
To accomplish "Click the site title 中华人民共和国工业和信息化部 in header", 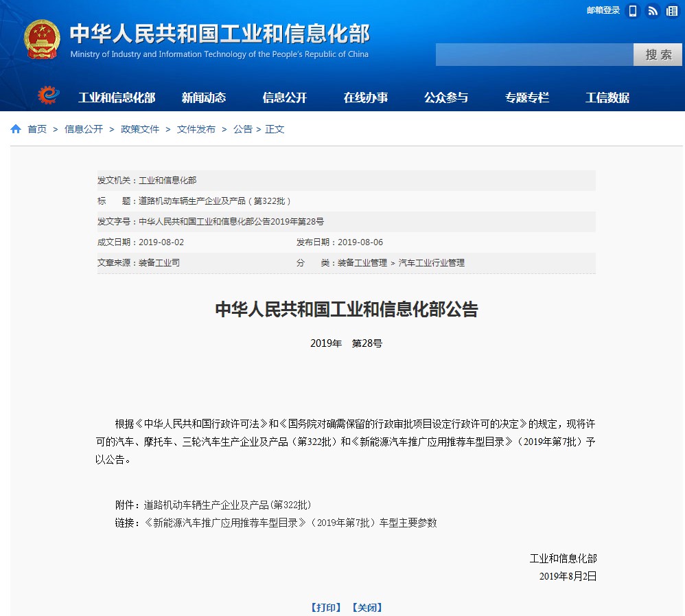I will click(220, 34).
